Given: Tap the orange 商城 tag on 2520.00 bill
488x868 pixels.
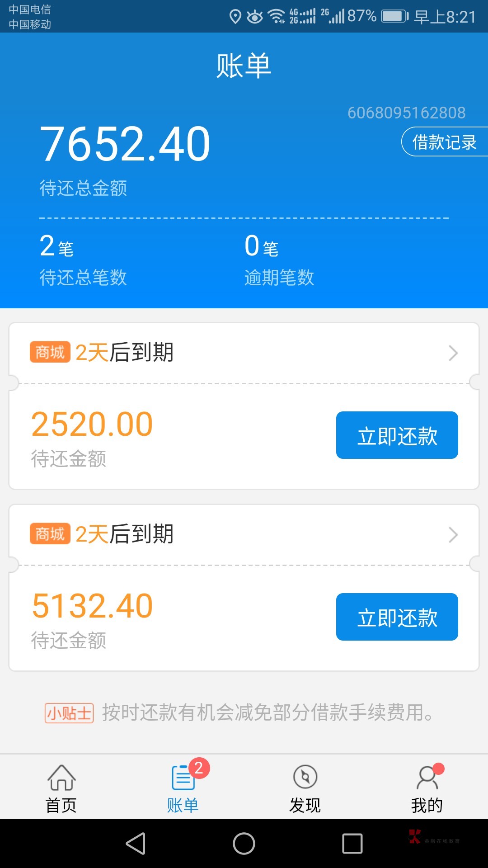Looking at the screenshot, I should (50, 352).
